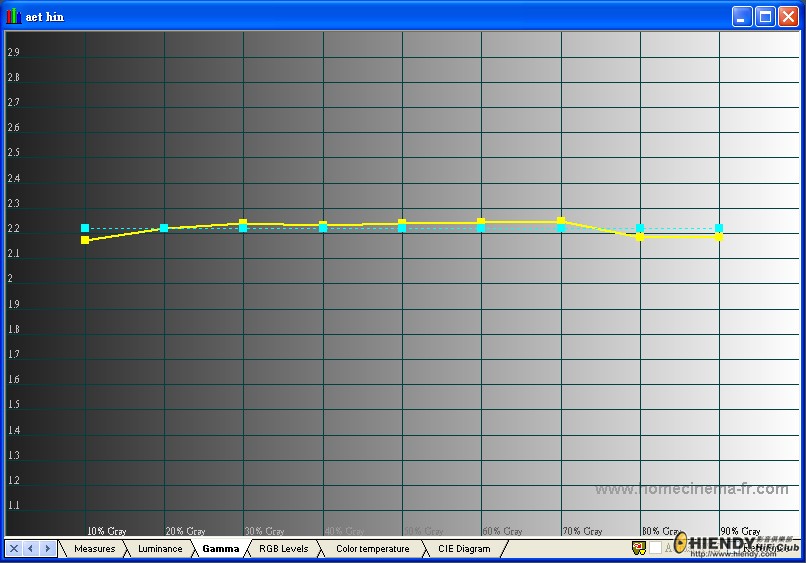This screenshot has height=563, width=806.
Task: Click the '60% Gray' axis label
Action: (502, 531)
